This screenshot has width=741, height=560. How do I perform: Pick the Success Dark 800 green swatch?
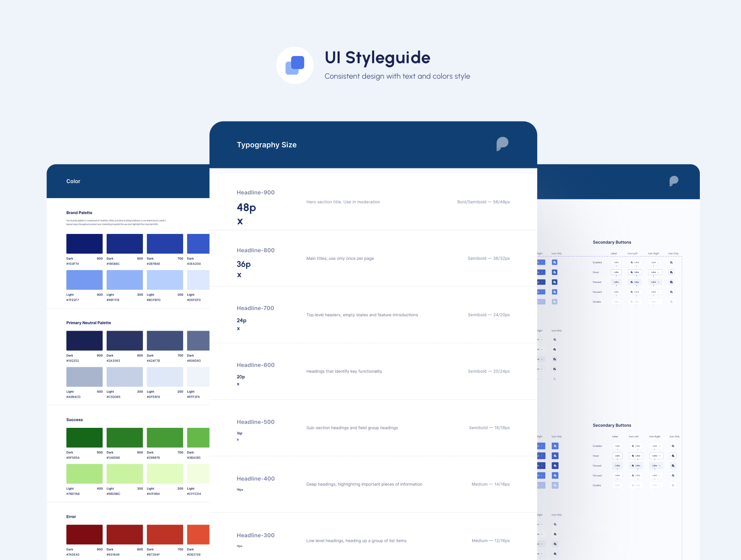[x=124, y=438]
